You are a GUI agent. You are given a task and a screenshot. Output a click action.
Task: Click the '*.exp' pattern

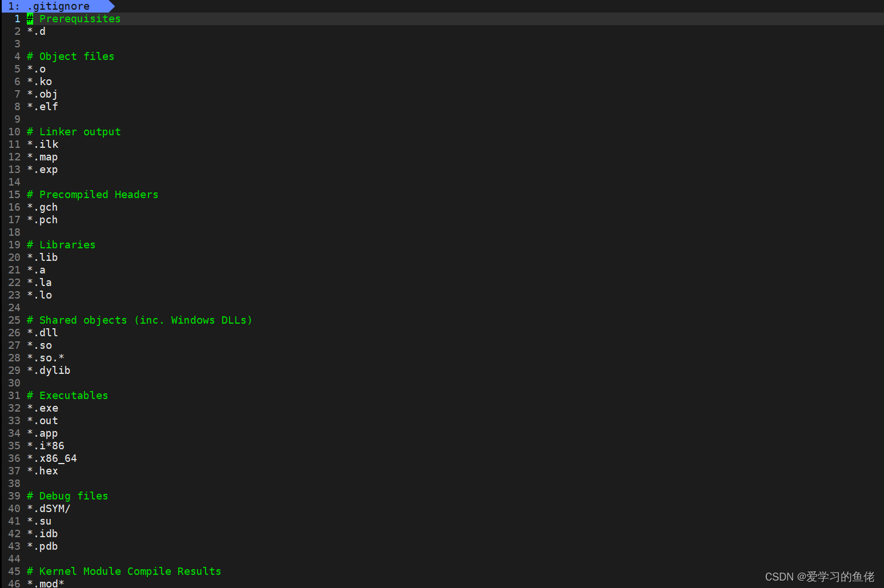42,170
